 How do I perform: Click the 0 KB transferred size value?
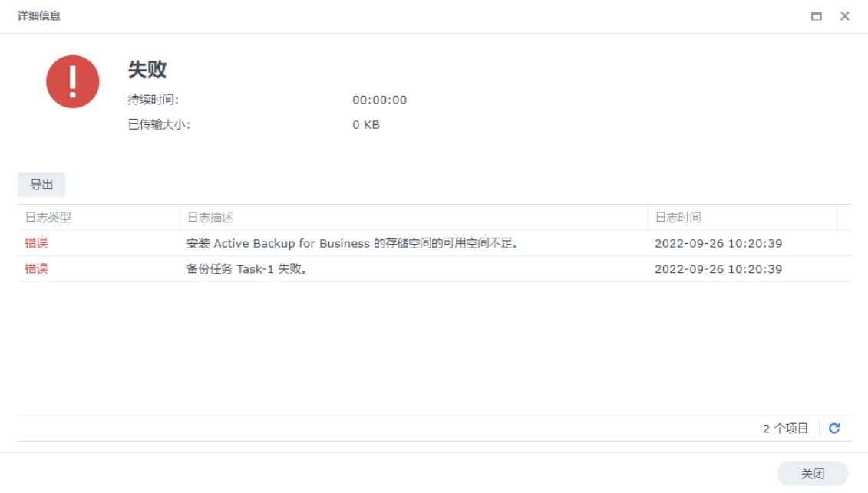366,125
